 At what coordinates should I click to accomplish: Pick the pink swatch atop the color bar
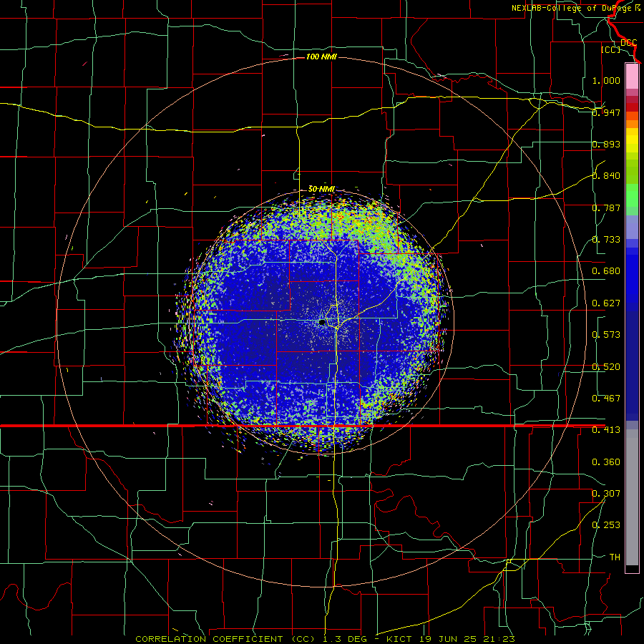pos(632,76)
